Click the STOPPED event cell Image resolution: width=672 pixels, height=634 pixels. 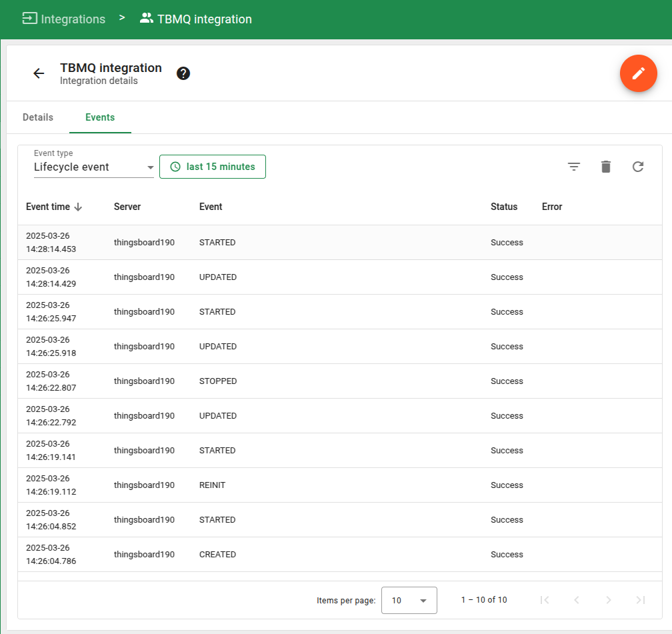point(218,381)
